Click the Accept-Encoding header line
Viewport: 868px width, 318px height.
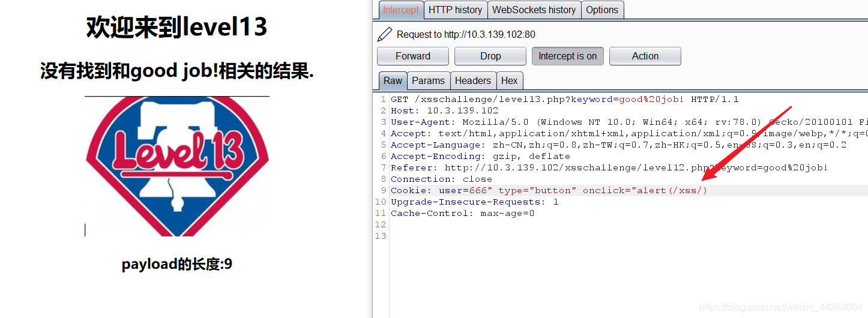coord(480,156)
